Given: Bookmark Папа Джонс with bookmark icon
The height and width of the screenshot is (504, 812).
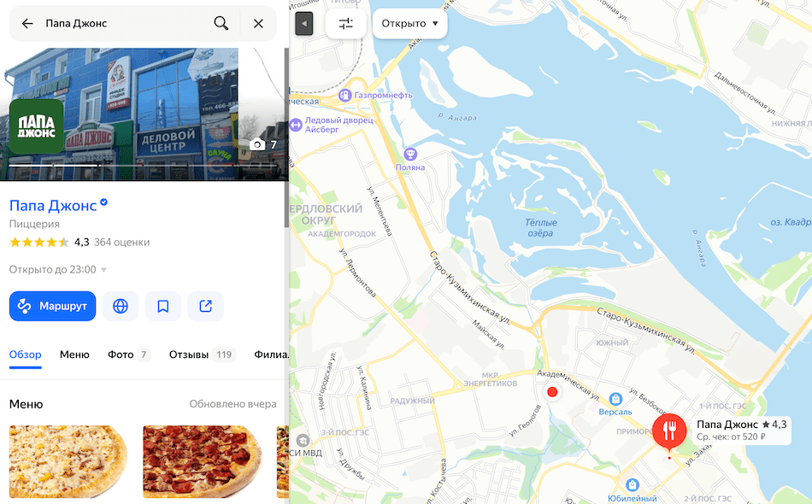Looking at the screenshot, I should click(x=163, y=306).
